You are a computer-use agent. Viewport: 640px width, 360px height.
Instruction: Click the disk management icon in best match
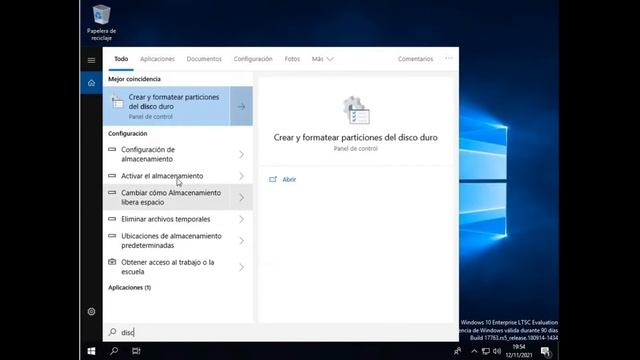118,102
